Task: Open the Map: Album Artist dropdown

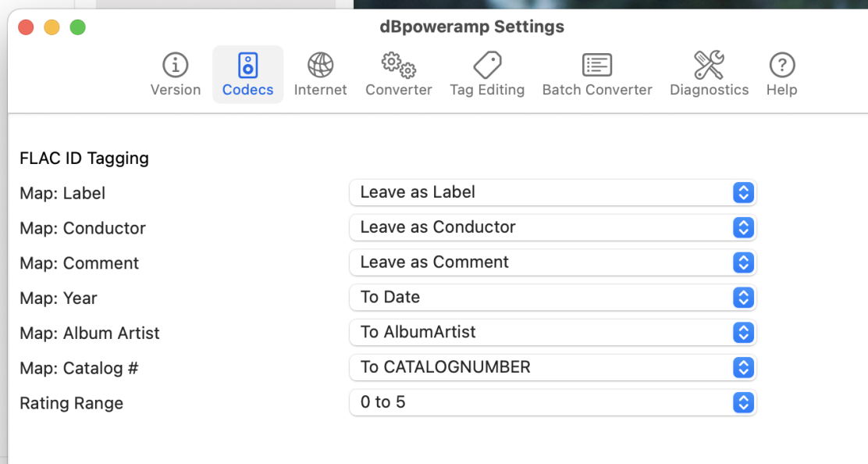Action: click(x=553, y=332)
